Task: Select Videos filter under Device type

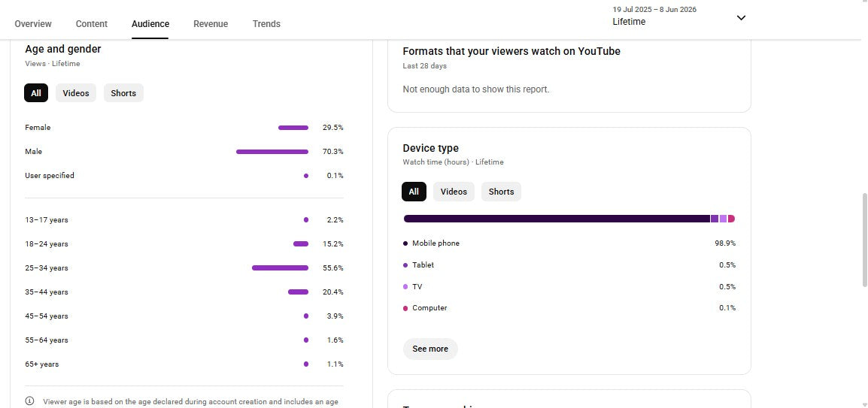Action: coord(454,192)
